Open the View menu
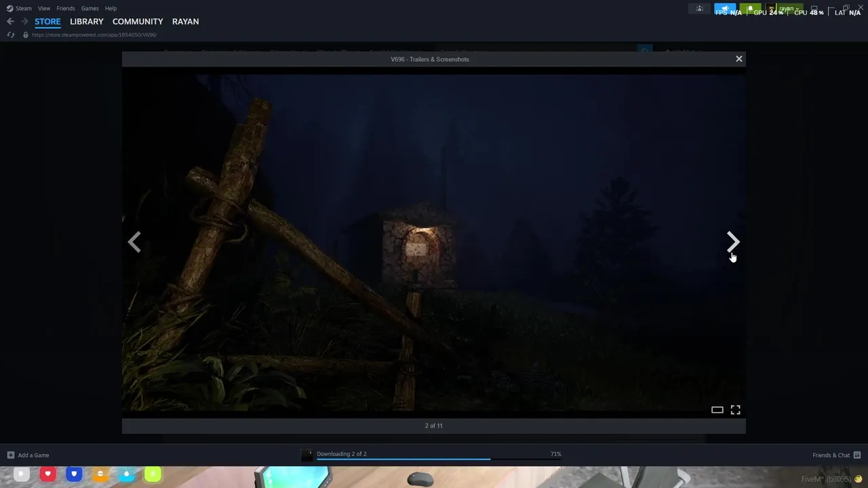 [44, 8]
